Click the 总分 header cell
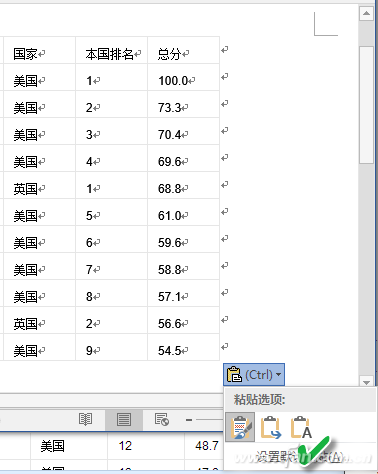 184,50
